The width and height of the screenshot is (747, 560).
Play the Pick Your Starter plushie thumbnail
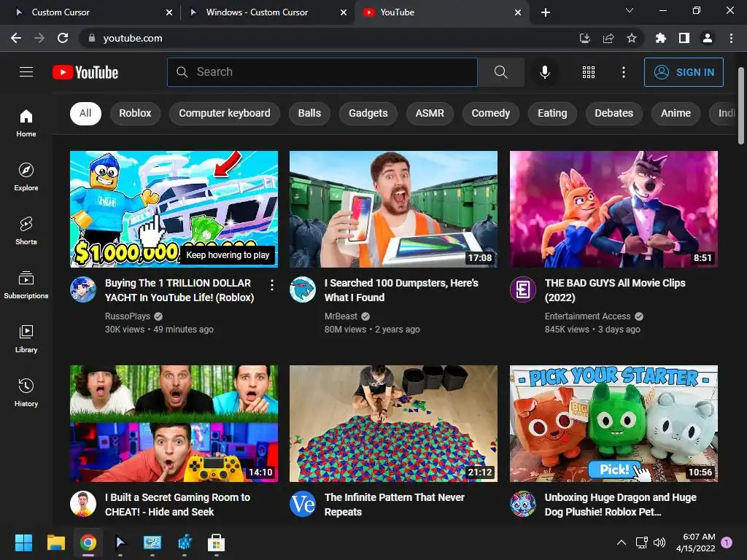pos(614,424)
